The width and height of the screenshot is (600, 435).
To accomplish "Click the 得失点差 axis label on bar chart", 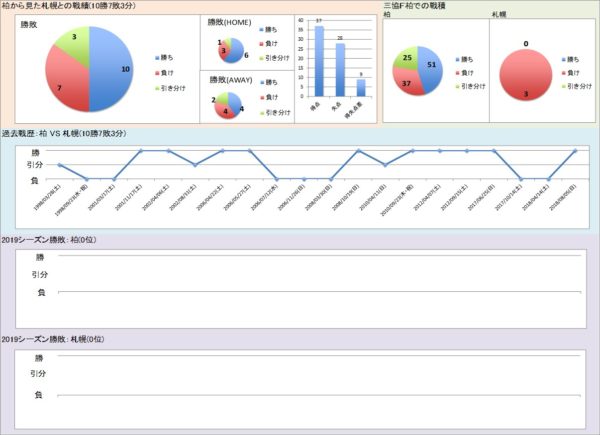I will (x=354, y=110).
